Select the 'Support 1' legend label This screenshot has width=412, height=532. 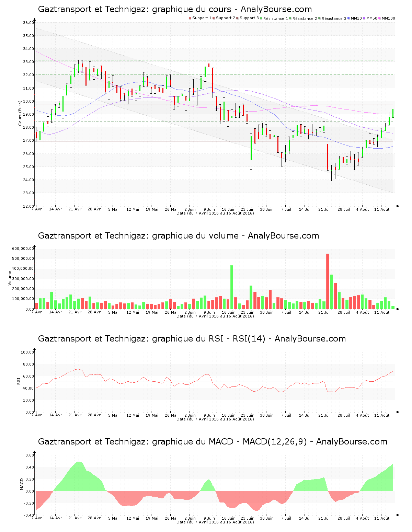click(x=202, y=18)
